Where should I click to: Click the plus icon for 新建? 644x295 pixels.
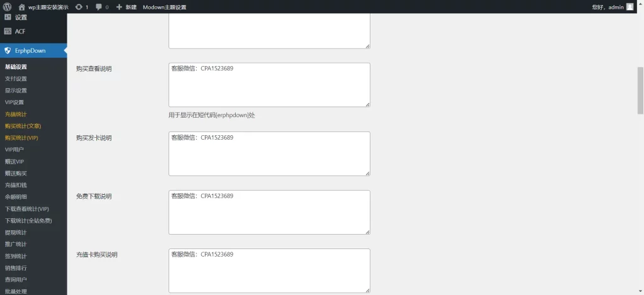click(x=119, y=7)
